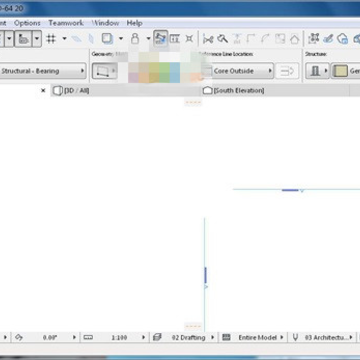The width and height of the screenshot is (360, 360).
Task: Expand the lock icon dropdown arrow
Action: point(148,39)
